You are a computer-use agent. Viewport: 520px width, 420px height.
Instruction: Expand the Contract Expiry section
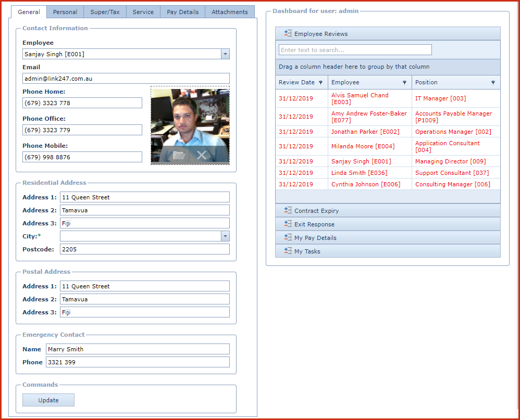point(388,210)
